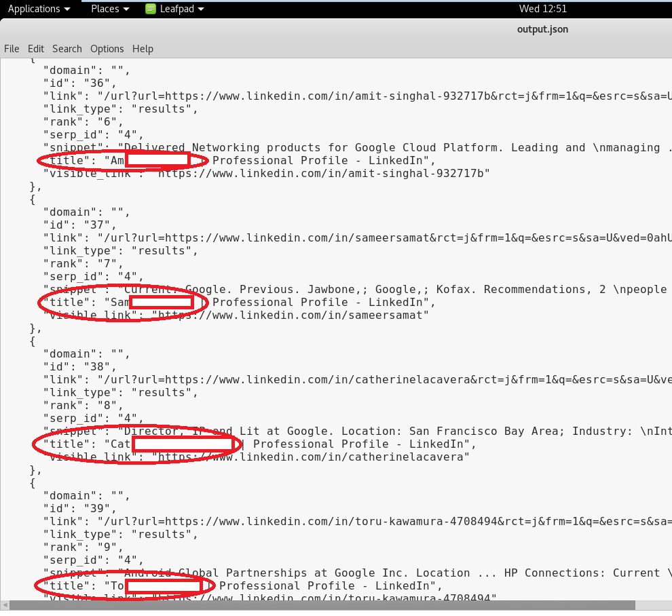Click the horizontal scrollbar left arrow
672x616 pixels.
click(x=5, y=605)
